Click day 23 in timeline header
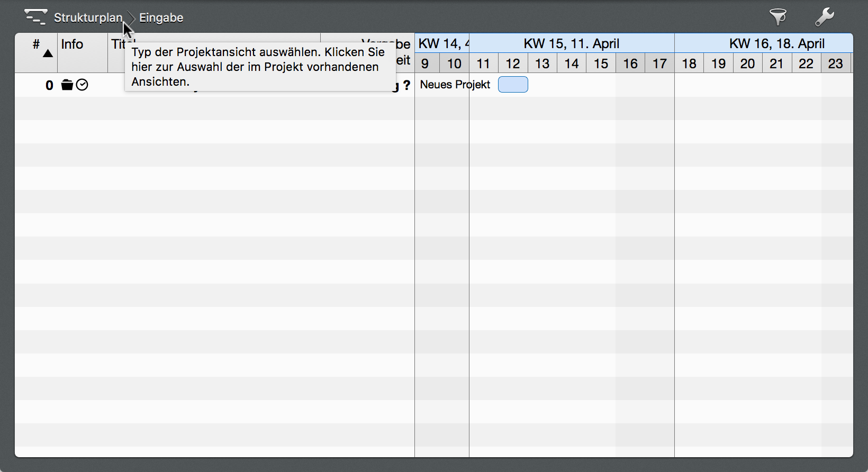Viewport: 868px width, 472px height. [836, 63]
